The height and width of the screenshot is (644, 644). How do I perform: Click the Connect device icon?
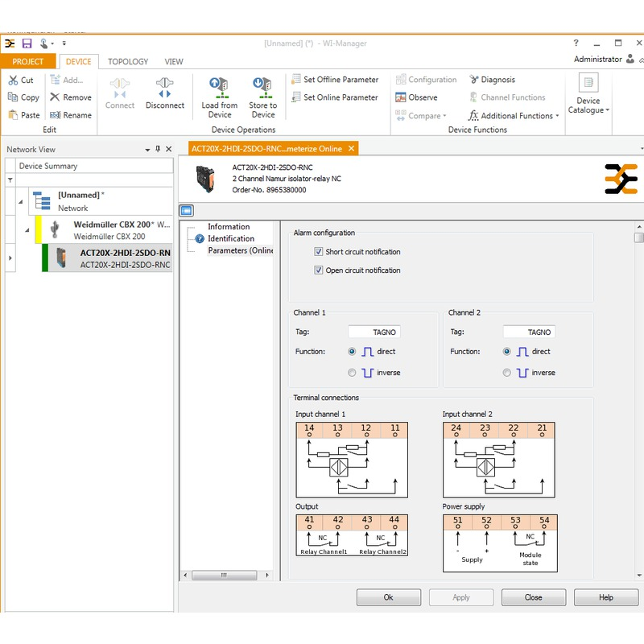click(119, 88)
